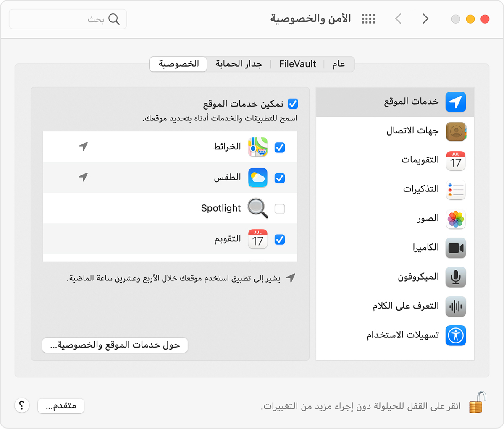This screenshot has width=504, height=429.
Task: Click the التقويم app name in list
Action: pyautogui.click(x=228, y=239)
